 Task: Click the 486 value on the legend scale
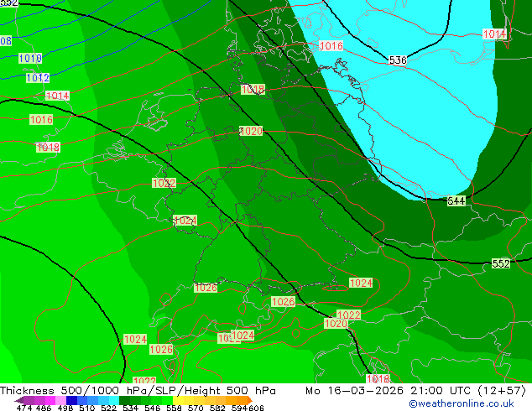44,408
